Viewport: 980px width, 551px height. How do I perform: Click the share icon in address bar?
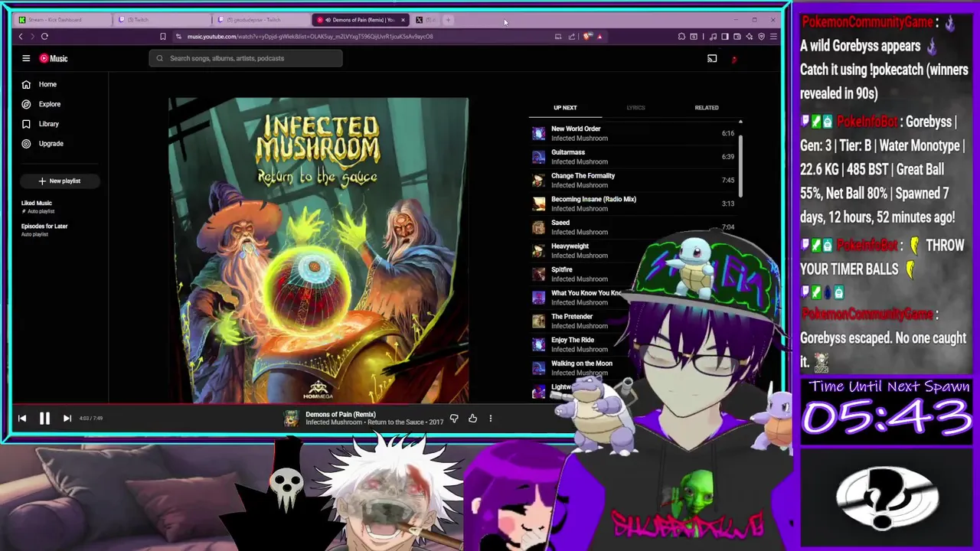(x=571, y=36)
